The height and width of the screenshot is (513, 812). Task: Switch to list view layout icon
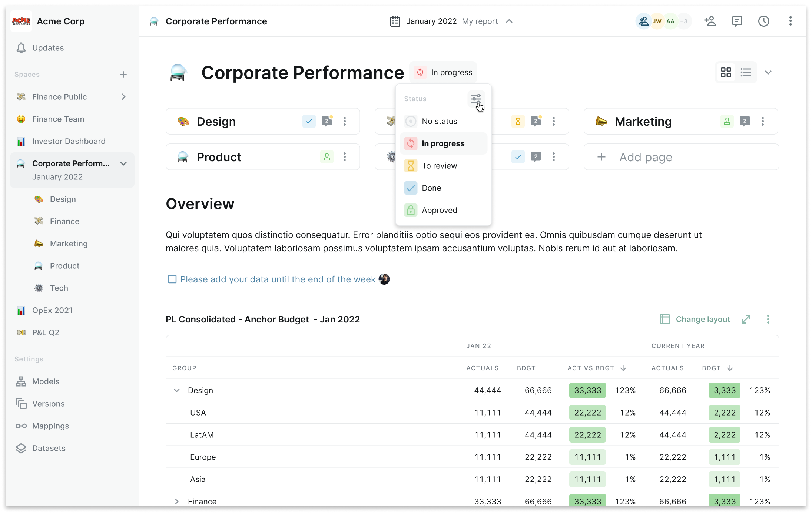pyautogui.click(x=746, y=72)
